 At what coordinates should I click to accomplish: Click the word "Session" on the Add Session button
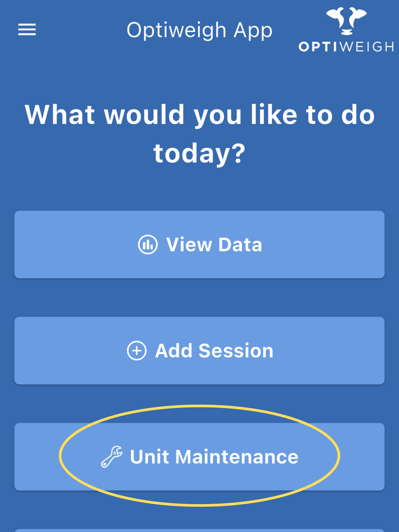pyautogui.click(x=236, y=351)
